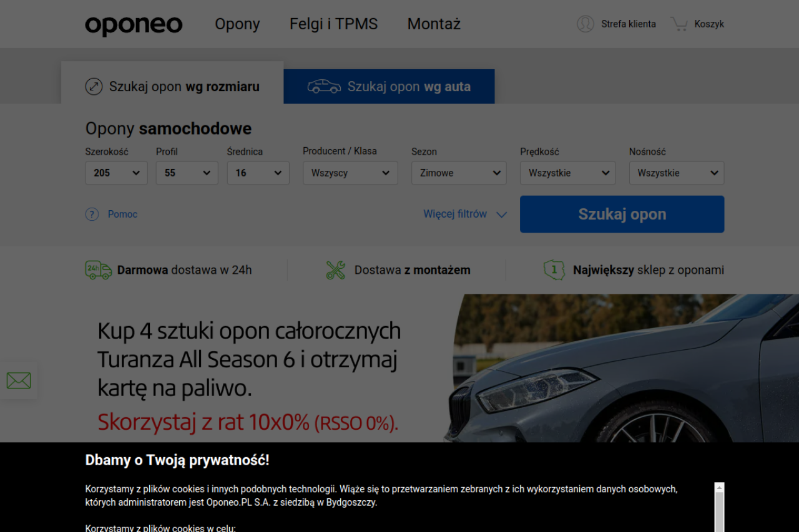
Task: Open the Średnica dropdown showing 16
Action: [258, 173]
